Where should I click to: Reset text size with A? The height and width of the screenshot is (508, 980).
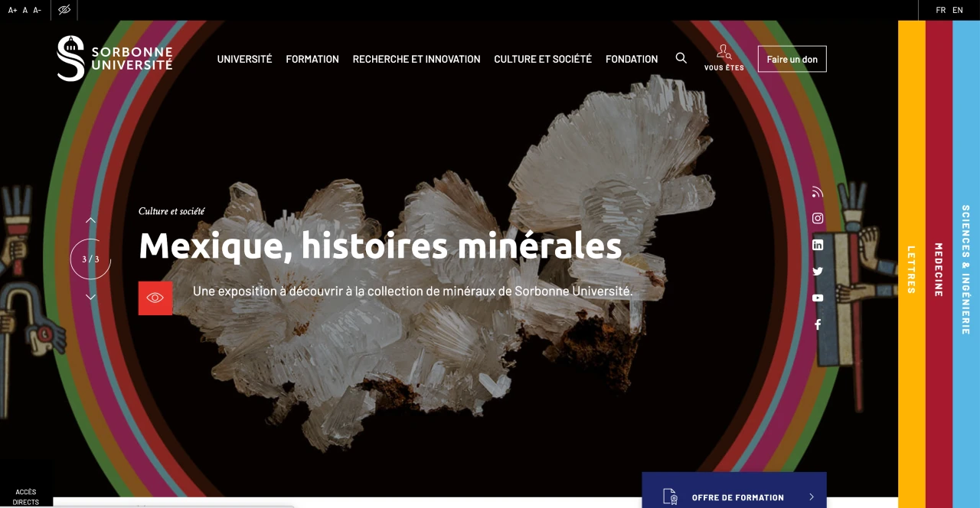click(25, 10)
